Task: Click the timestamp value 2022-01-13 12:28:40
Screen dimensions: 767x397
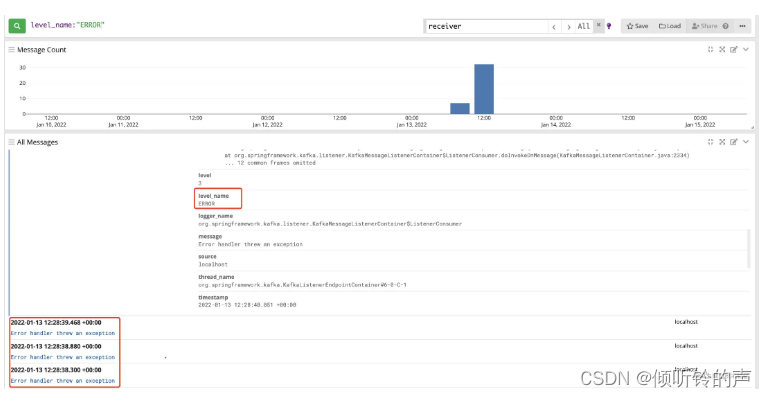Action: pyautogui.click(x=247, y=305)
